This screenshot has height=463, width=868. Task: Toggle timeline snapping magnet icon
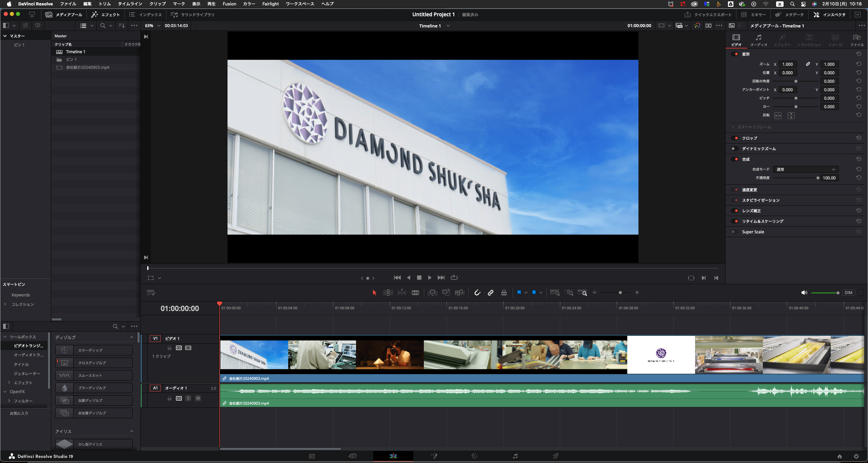[x=477, y=293]
